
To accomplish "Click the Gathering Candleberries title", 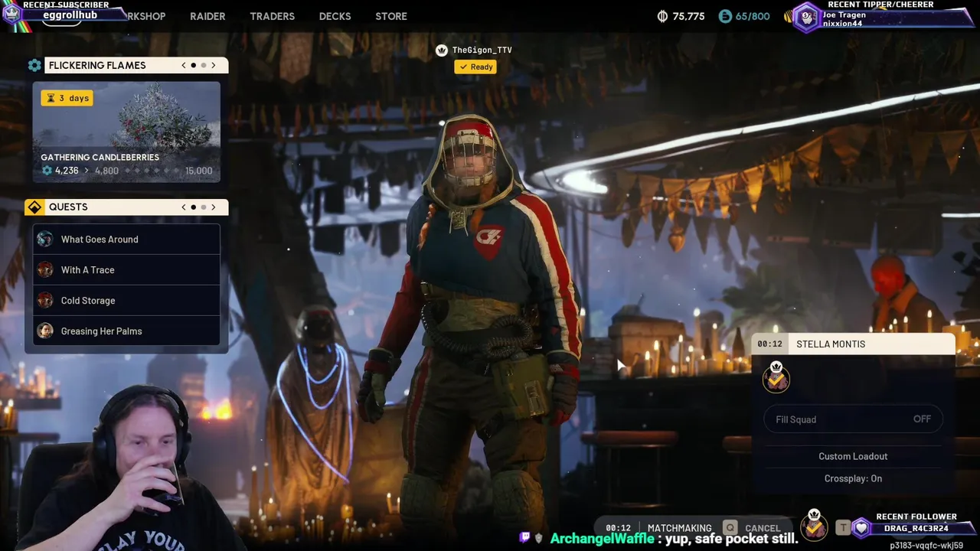I will pos(100,157).
